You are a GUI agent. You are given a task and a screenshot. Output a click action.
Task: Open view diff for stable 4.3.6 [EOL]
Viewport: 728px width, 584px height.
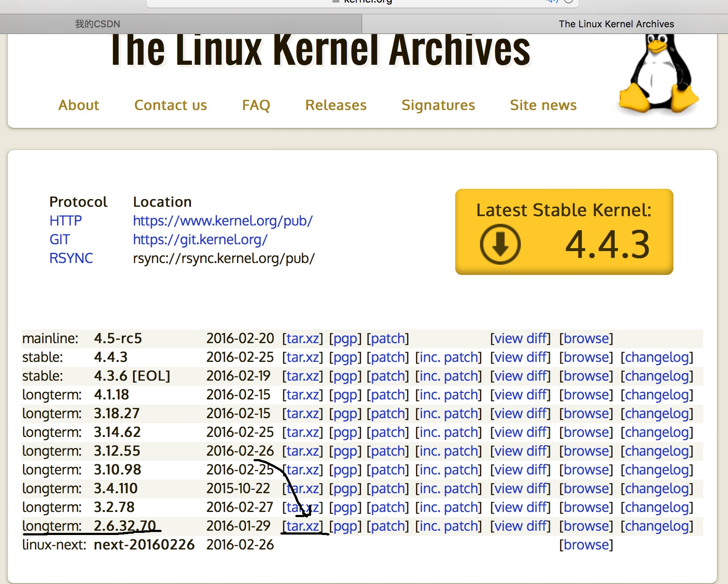click(520, 376)
